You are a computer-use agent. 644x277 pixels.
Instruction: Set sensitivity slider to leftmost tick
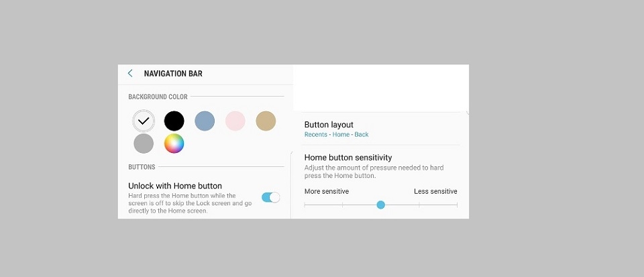pos(305,205)
